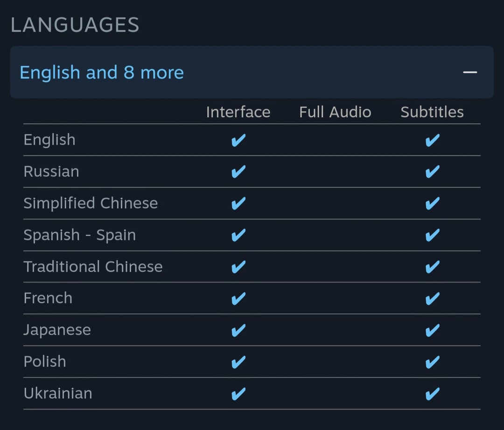The image size is (504, 430).
Task: Select the Japanese language row label
Action: pyautogui.click(x=57, y=330)
